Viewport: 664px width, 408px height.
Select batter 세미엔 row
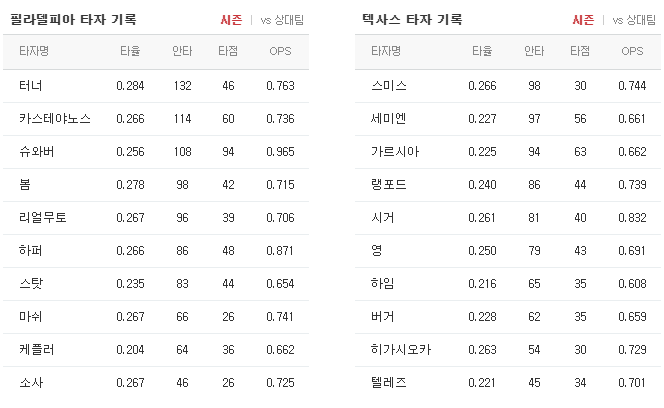(508, 119)
